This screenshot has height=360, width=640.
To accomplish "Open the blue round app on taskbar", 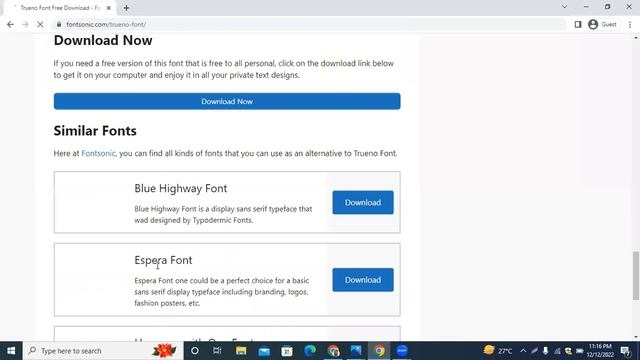I will pos(402,351).
